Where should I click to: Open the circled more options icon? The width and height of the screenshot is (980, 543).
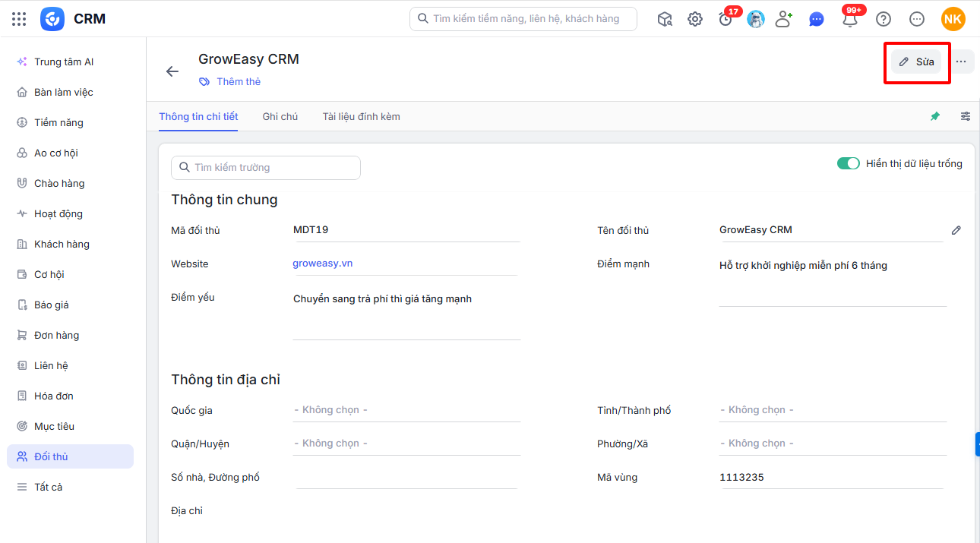[x=917, y=19]
